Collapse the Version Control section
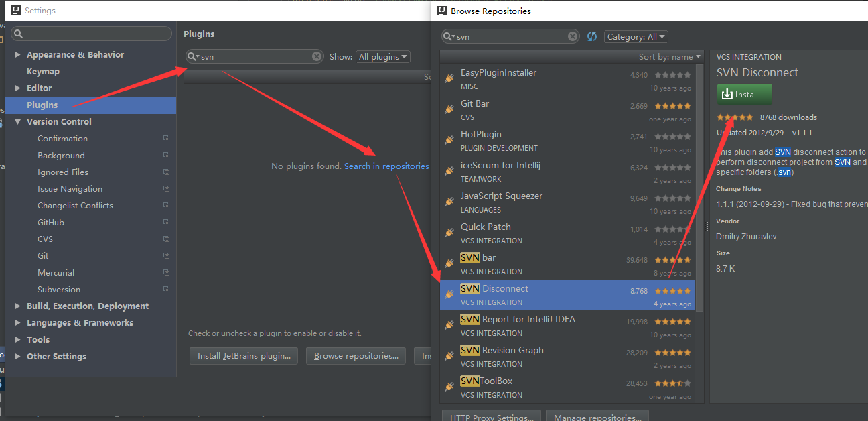This screenshot has height=421, width=868. coord(18,121)
